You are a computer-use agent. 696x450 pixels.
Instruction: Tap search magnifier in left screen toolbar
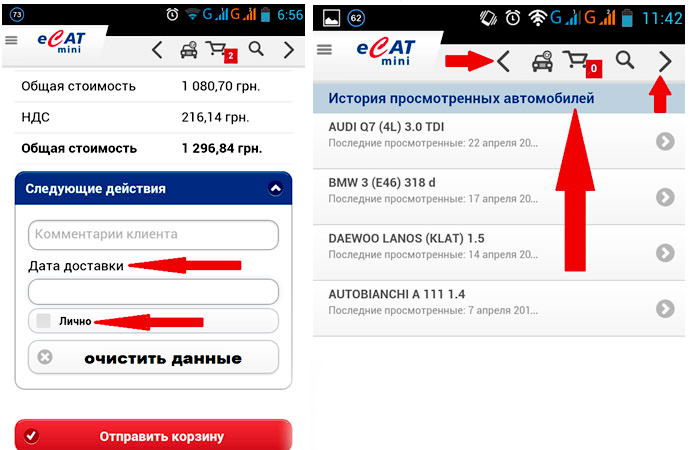256,48
